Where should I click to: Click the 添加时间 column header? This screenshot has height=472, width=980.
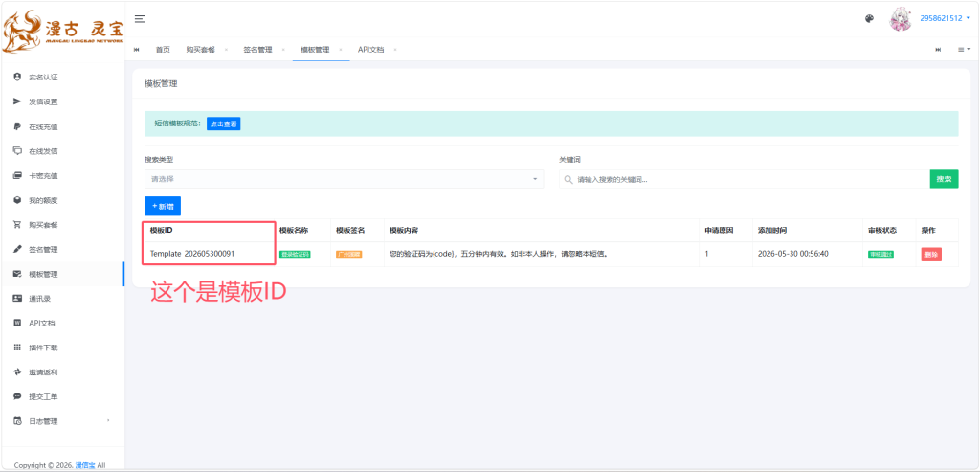772,230
